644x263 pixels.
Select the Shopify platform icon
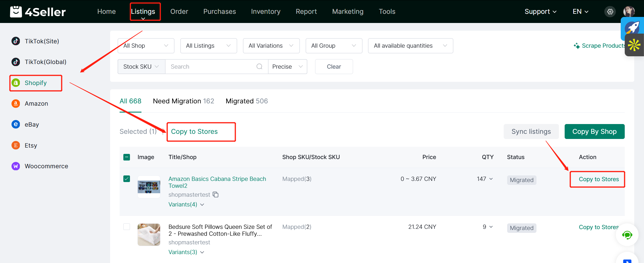[x=16, y=83]
